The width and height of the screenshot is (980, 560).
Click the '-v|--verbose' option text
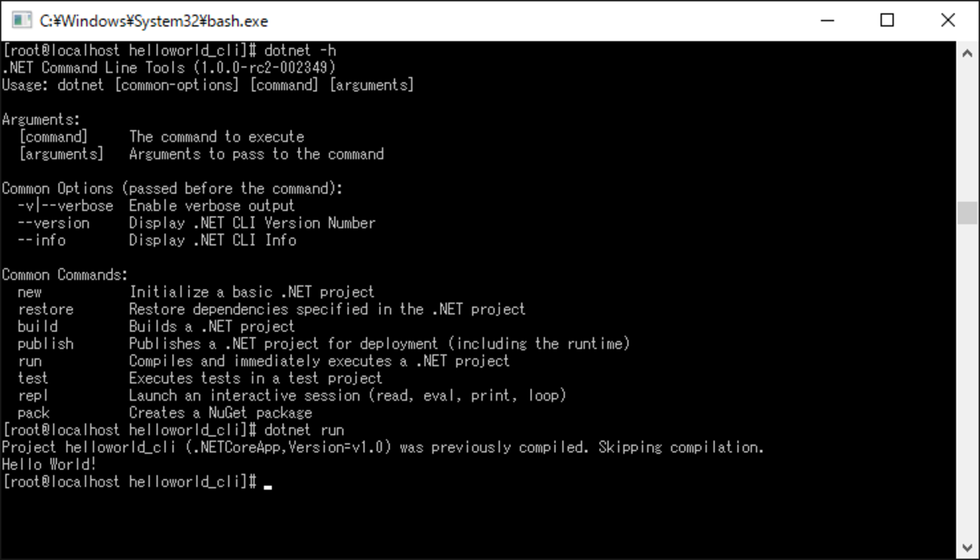point(66,206)
